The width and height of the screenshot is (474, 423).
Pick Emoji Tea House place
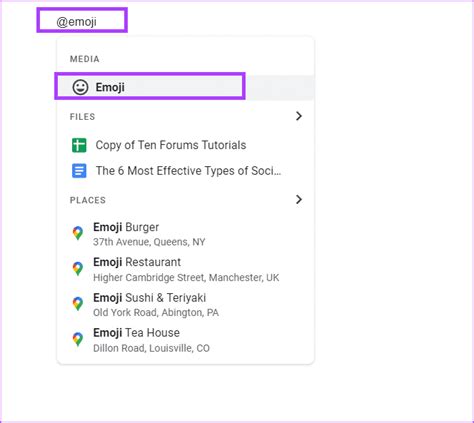coord(136,333)
